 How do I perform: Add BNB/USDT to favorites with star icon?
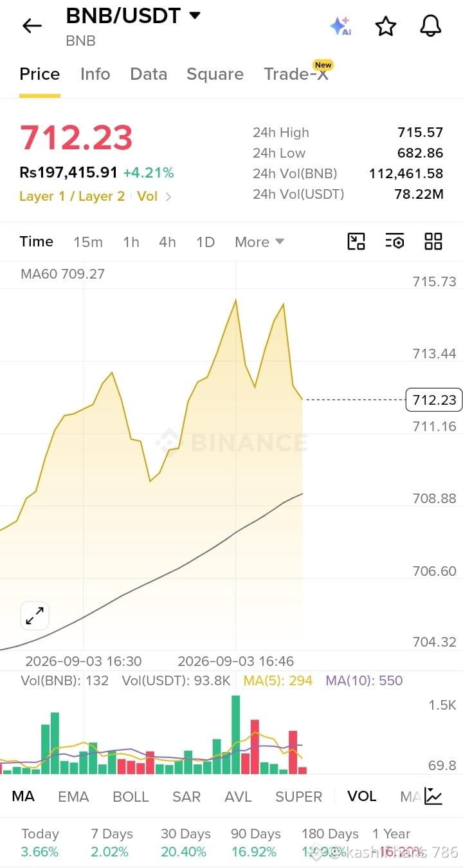(385, 26)
